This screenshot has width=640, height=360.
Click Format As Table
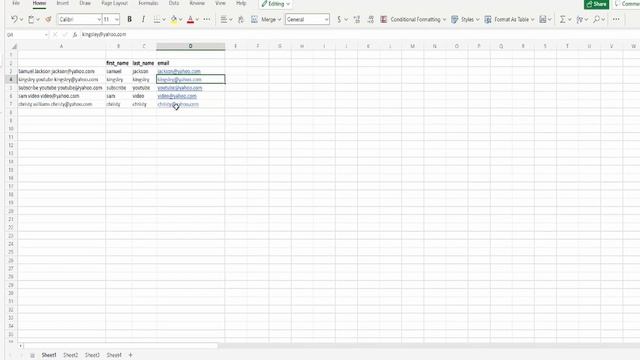coord(509,19)
